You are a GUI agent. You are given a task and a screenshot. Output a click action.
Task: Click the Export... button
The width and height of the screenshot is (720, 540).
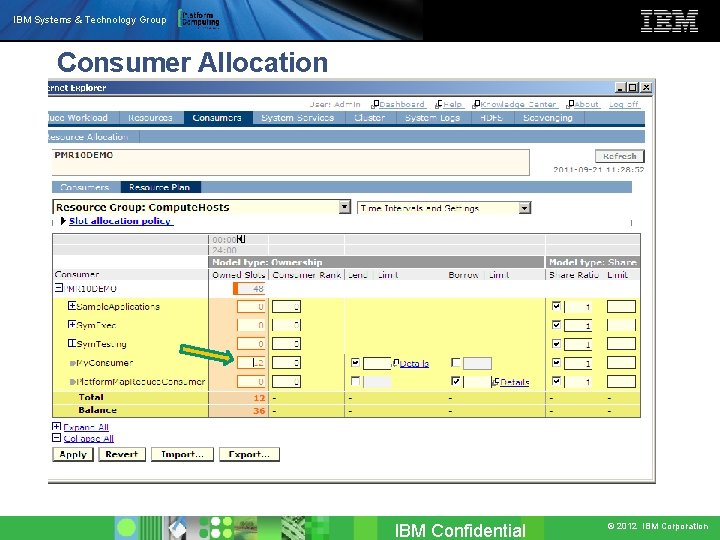pyautogui.click(x=249, y=455)
